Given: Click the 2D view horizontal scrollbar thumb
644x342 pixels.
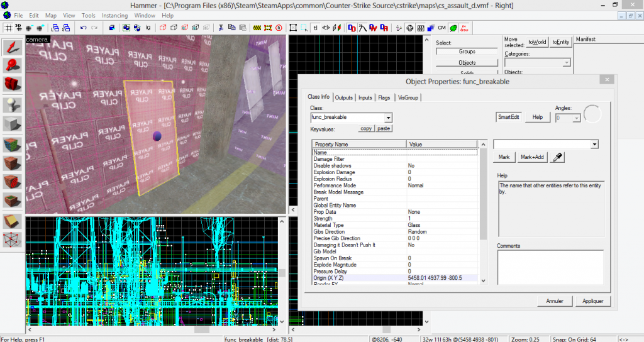Looking at the screenshot, I should point(202,329).
